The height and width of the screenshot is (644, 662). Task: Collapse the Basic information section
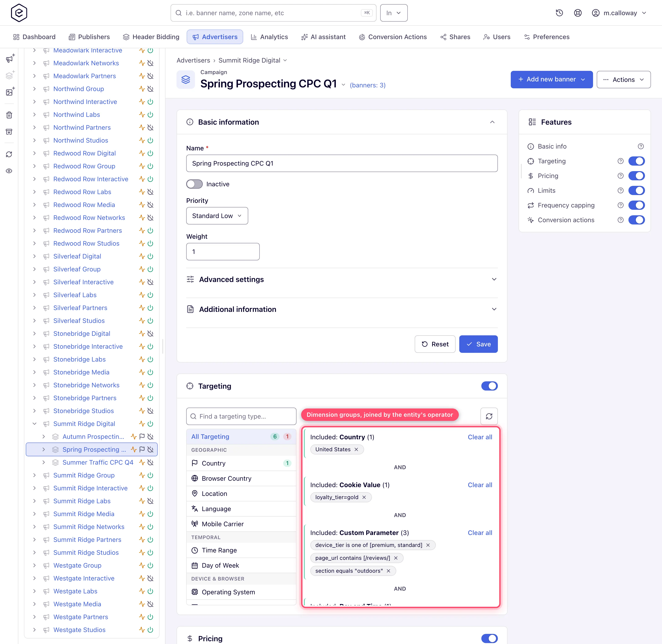click(492, 122)
